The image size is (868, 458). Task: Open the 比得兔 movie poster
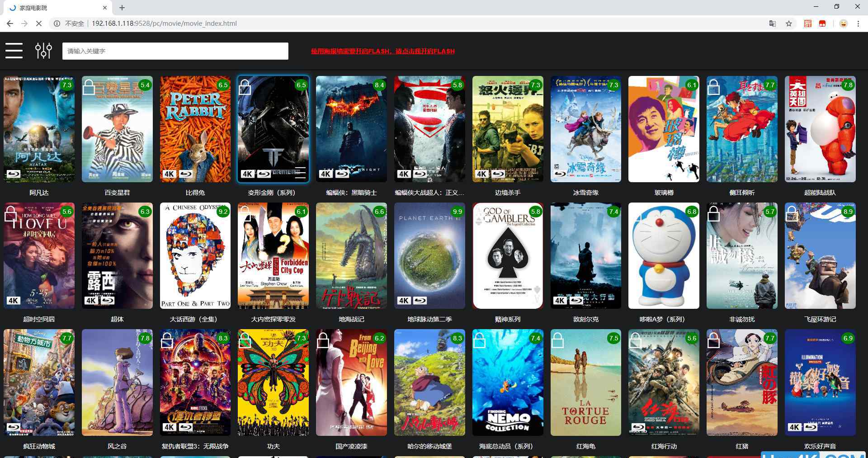195,129
